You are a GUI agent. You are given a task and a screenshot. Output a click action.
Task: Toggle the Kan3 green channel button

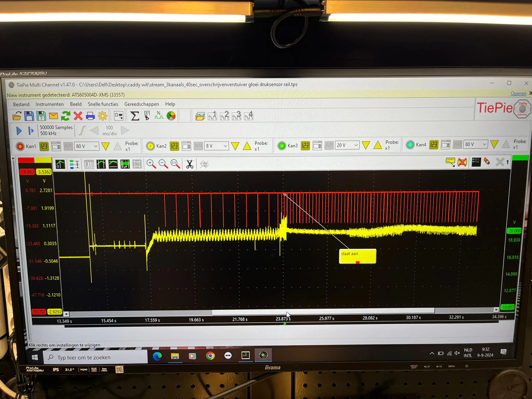[x=282, y=146]
